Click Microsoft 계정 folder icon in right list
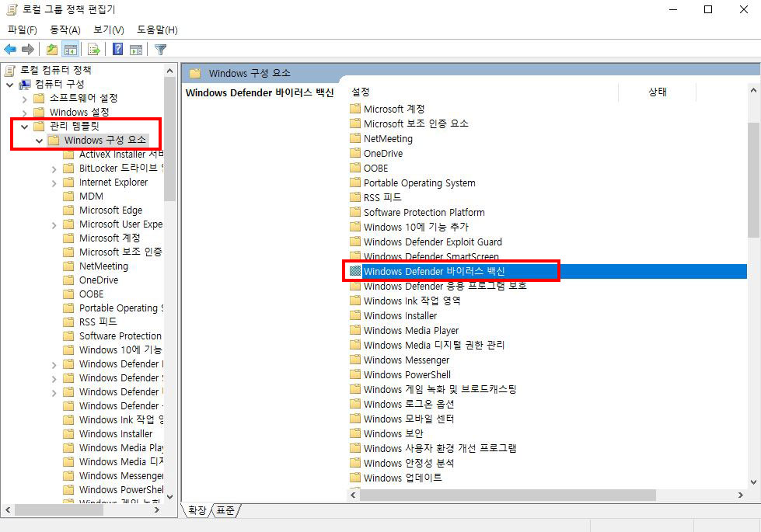This screenshot has height=532, width=761. [x=355, y=109]
